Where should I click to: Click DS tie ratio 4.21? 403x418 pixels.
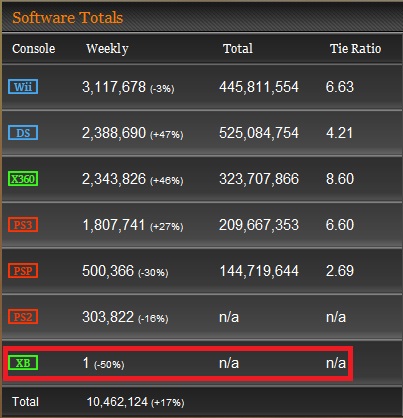339,133
